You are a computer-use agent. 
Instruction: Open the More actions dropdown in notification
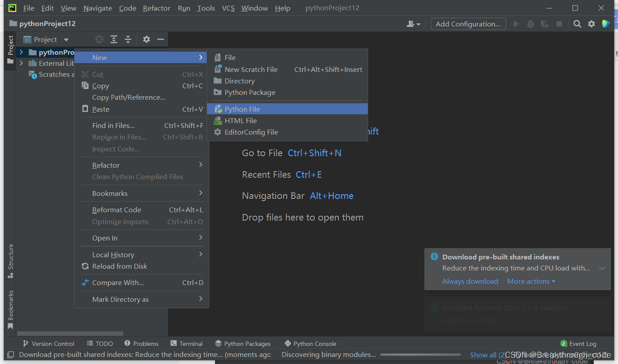[x=531, y=281]
